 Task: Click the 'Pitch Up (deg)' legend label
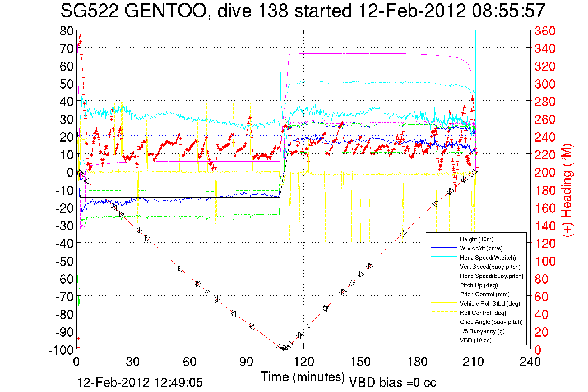point(479,285)
